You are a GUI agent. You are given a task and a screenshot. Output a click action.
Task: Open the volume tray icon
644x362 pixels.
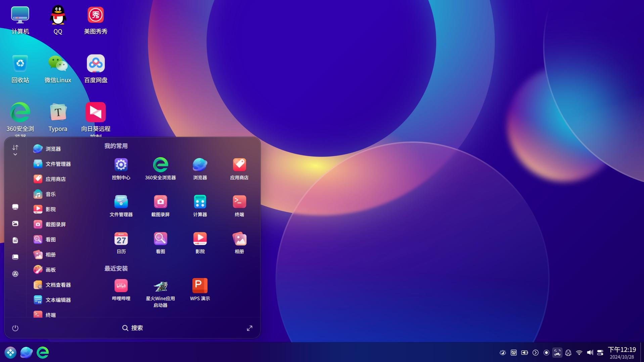(x=590, y=353)
